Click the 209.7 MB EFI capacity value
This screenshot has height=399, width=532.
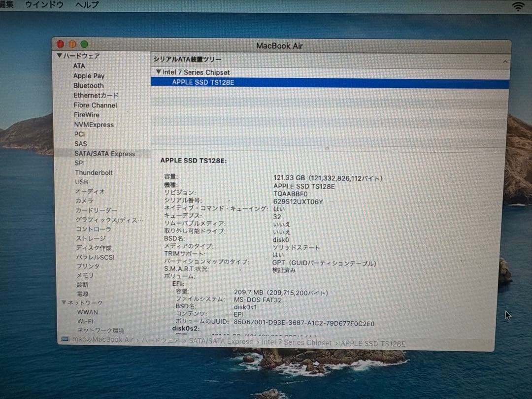(x=248, y=292)
